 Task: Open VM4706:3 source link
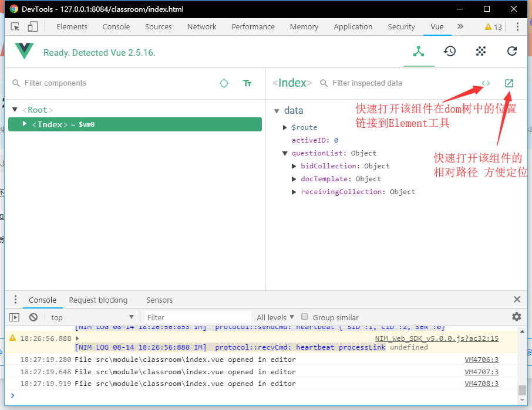pos(482,359)
